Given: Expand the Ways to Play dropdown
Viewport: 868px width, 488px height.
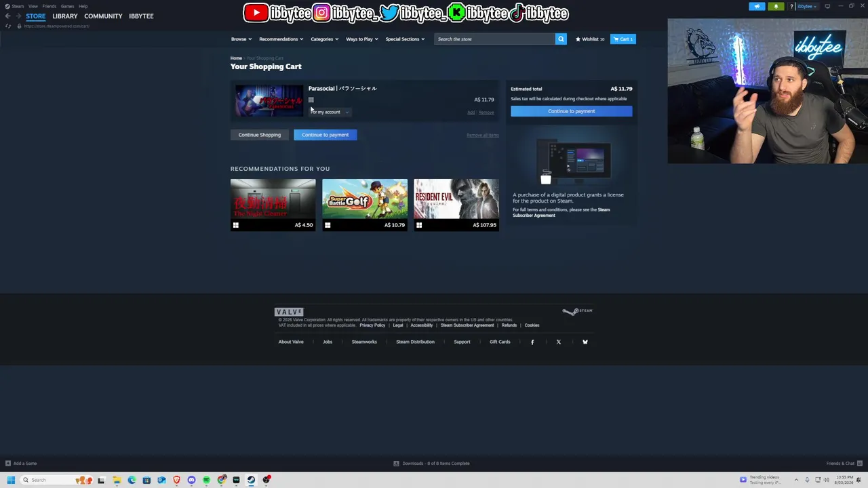Looking at the screenshot, I should tap(361, 39).
